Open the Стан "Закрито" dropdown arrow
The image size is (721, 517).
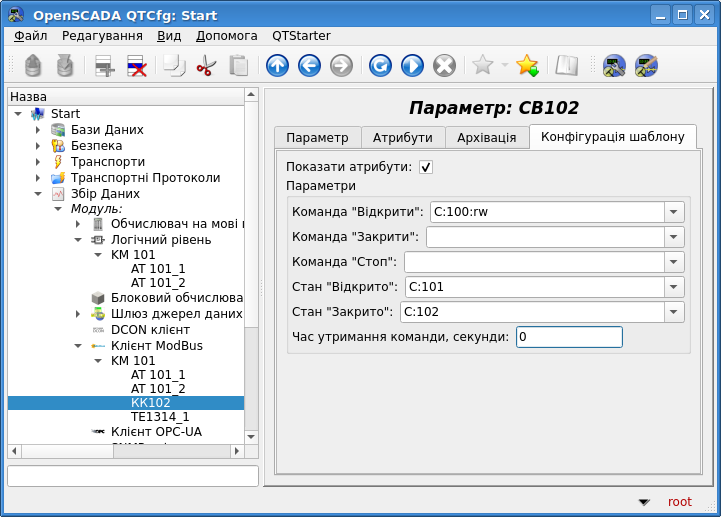point(674,312)
